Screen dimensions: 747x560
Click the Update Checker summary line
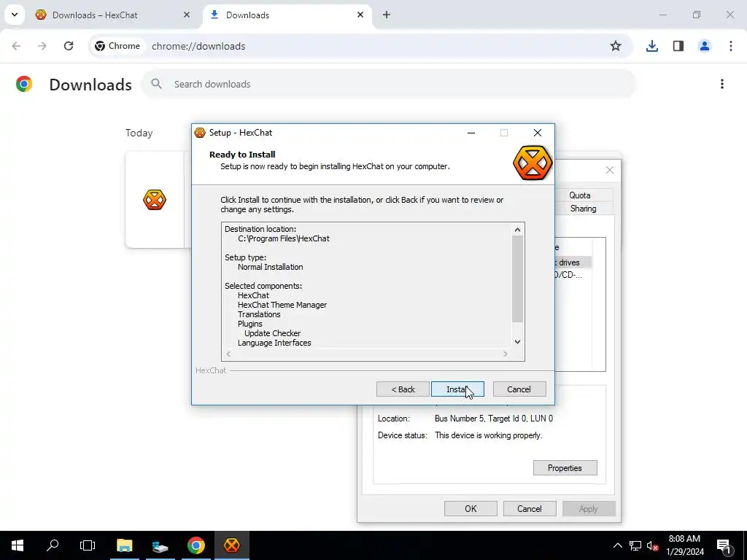272,333
